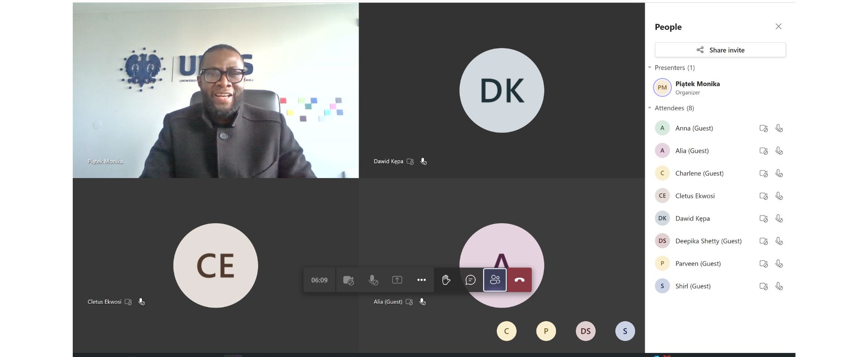Open the share content tray
The width and height of the screenshot is (868, 357).
(x=397, y=280)
